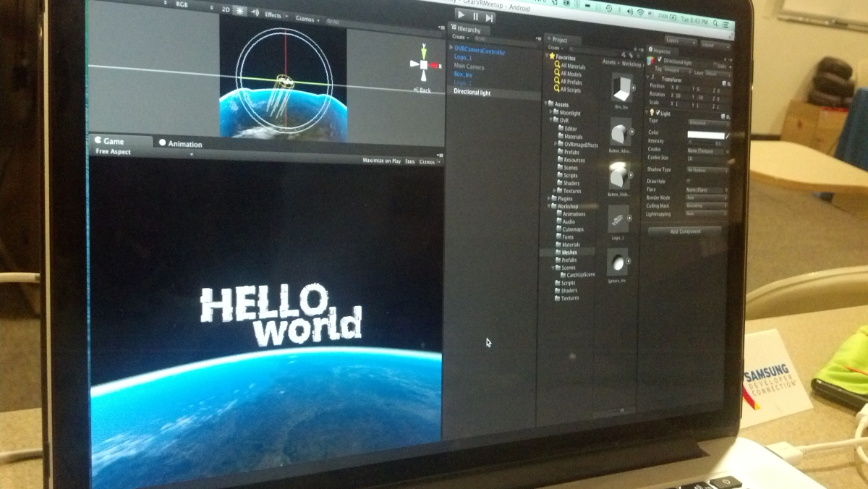The image size is (868, 489).
Task: Click Maximize on Play button
Action: (381, 161)
